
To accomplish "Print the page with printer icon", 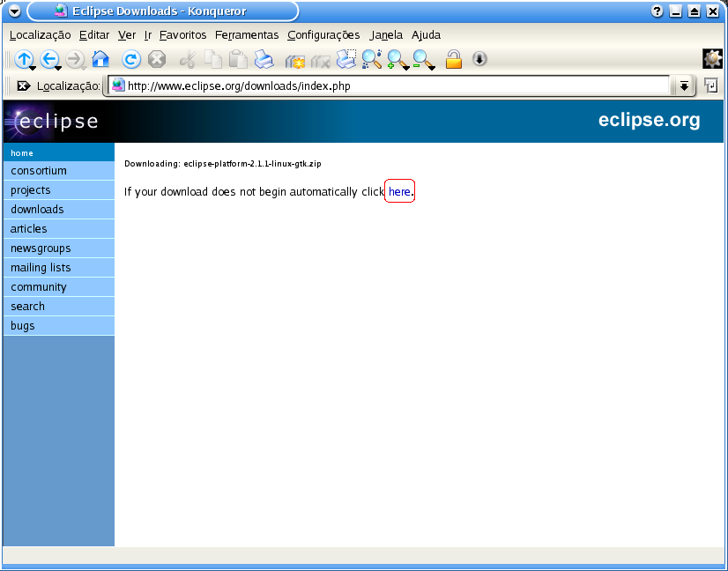I will click(x=264, y=59).
